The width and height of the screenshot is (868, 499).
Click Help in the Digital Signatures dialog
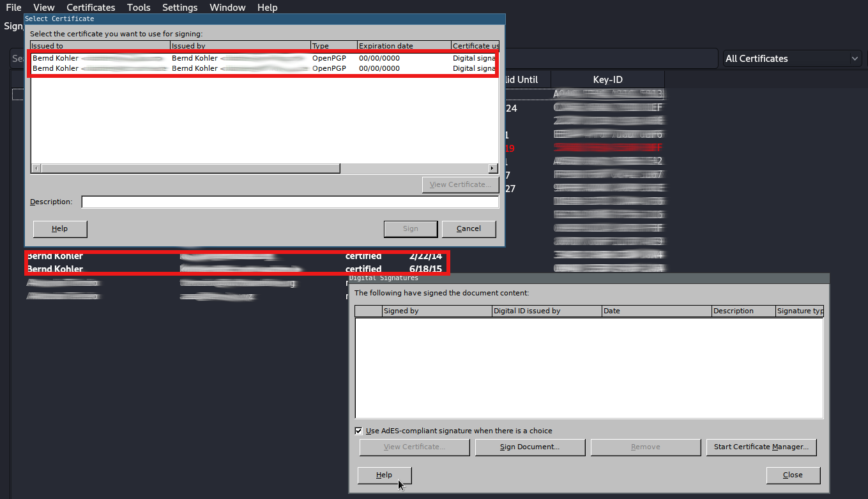coord(384,475)
